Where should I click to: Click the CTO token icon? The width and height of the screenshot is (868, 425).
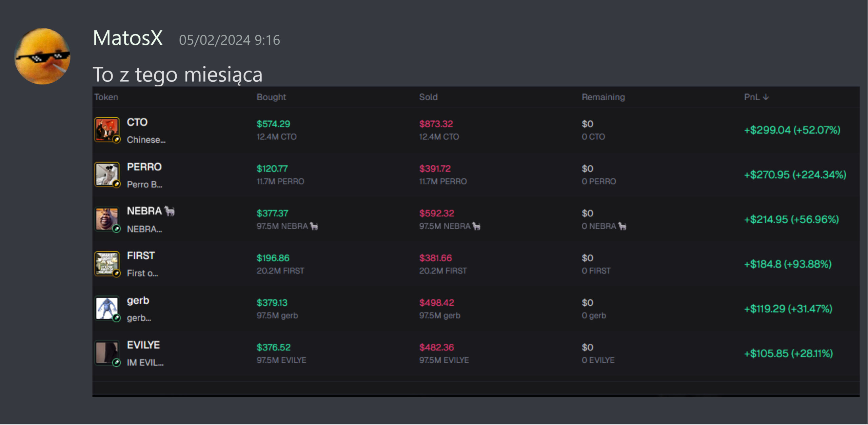[107, 129]
